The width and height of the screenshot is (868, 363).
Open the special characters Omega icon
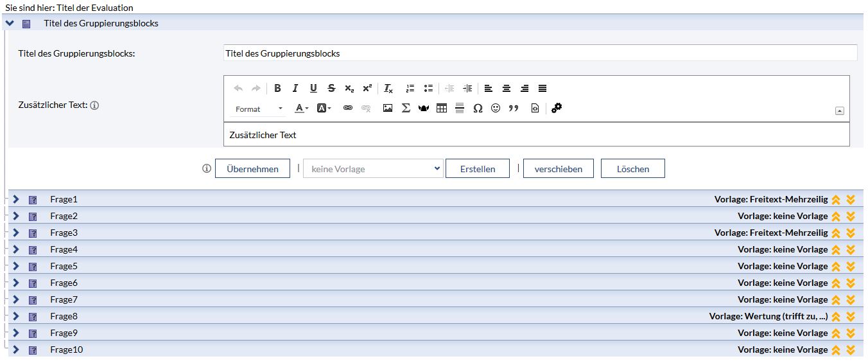click(x=478, y=109)
